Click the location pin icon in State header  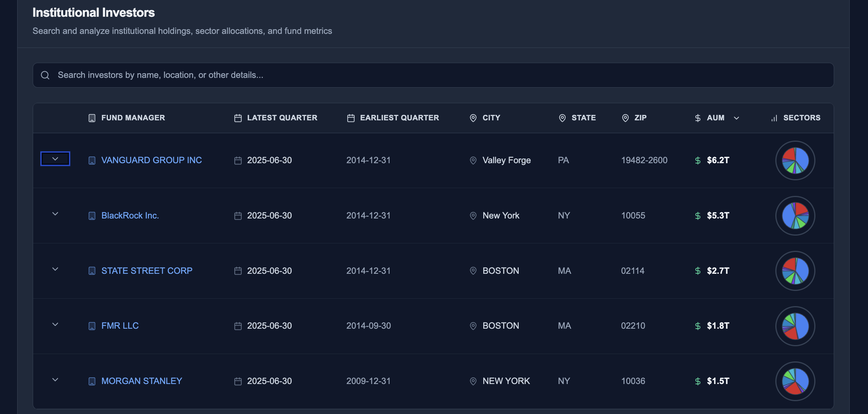tap(562, 117)
